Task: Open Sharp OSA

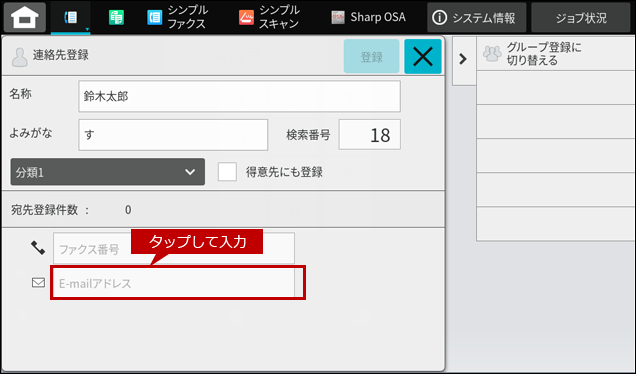Action: pos(368,17)
